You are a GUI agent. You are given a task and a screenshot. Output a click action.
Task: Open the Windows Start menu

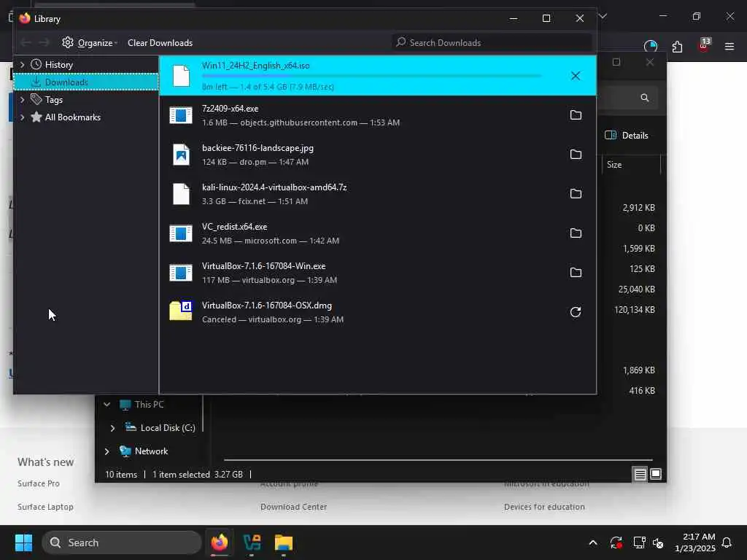[23, 542]
